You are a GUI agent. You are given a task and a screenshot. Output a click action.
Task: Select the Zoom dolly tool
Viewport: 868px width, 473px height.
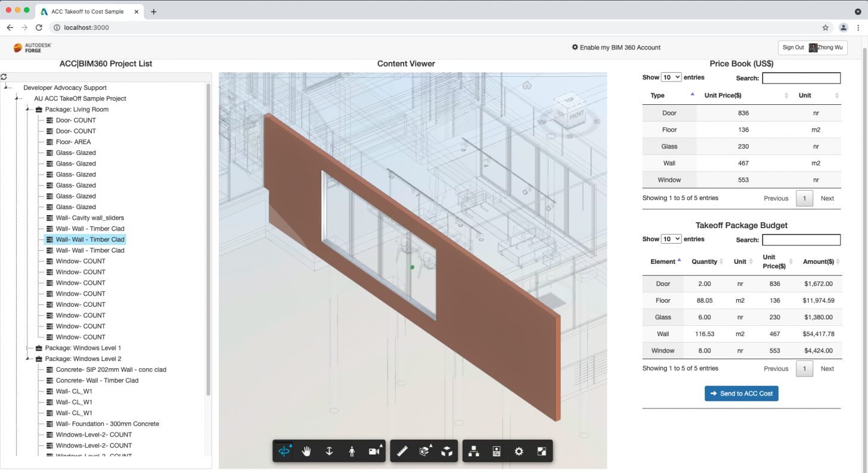click(329, 452)
